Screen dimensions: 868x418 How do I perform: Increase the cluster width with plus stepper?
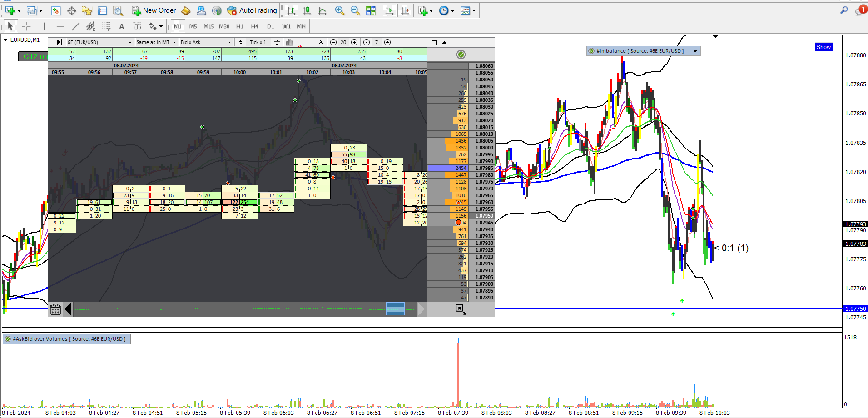click(x=354, y=42)
